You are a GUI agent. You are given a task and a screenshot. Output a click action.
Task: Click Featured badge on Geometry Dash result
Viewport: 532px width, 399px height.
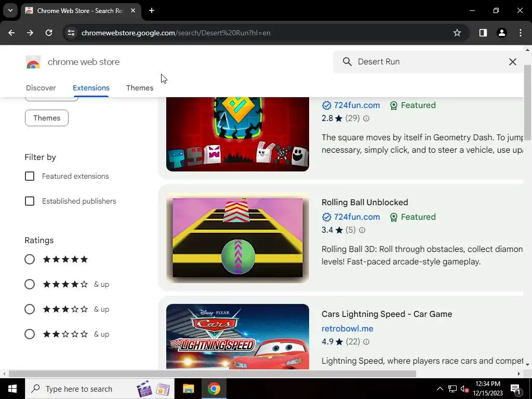click(x=413, y=105)
